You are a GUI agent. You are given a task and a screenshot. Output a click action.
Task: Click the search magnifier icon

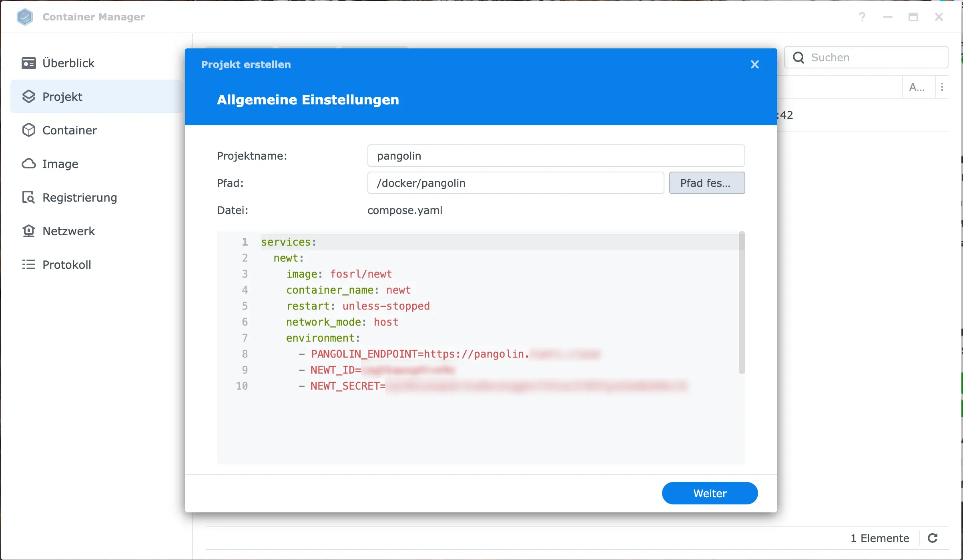coord(798,57)
